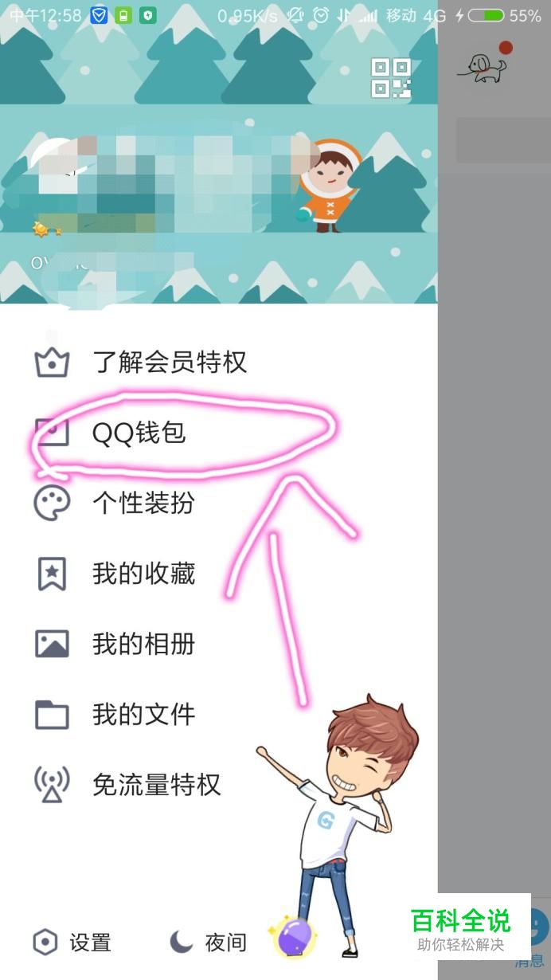Screen dimensions: 551x980
Task: Tap the palette icon for 个性装扮
Action: [52, 504]
